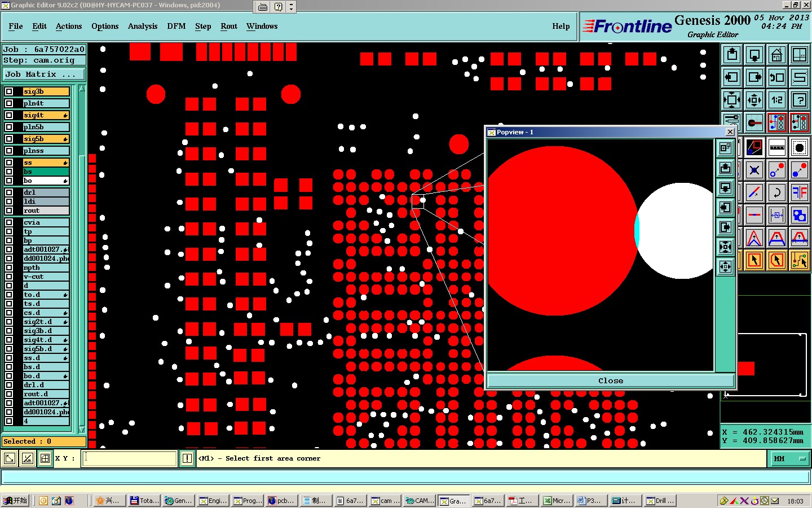Select the ruler measure tool icon
Viewport: 812px width, 508px height.
(x=777, y=148)
